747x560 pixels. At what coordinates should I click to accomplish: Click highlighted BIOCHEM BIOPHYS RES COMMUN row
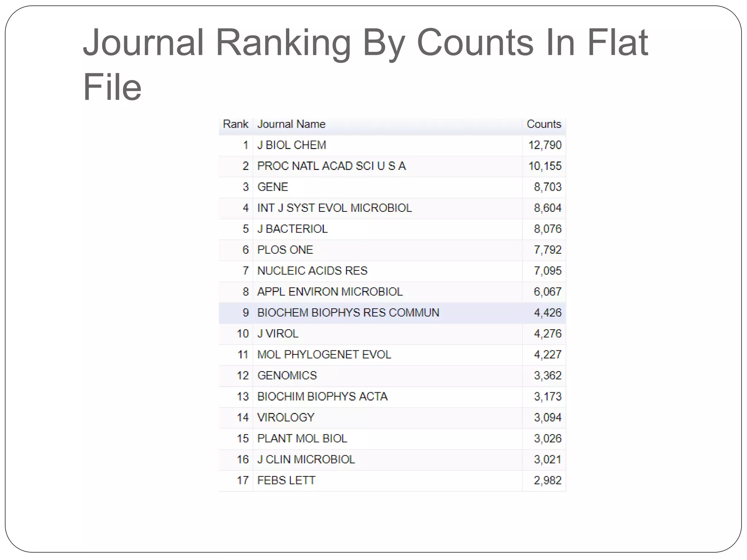coord(348,313)
